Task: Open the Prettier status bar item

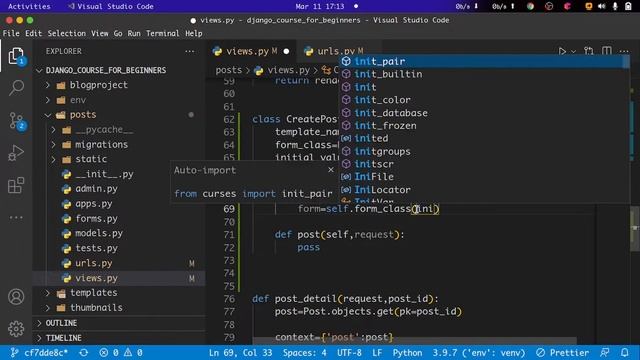Action: point(562,353)
